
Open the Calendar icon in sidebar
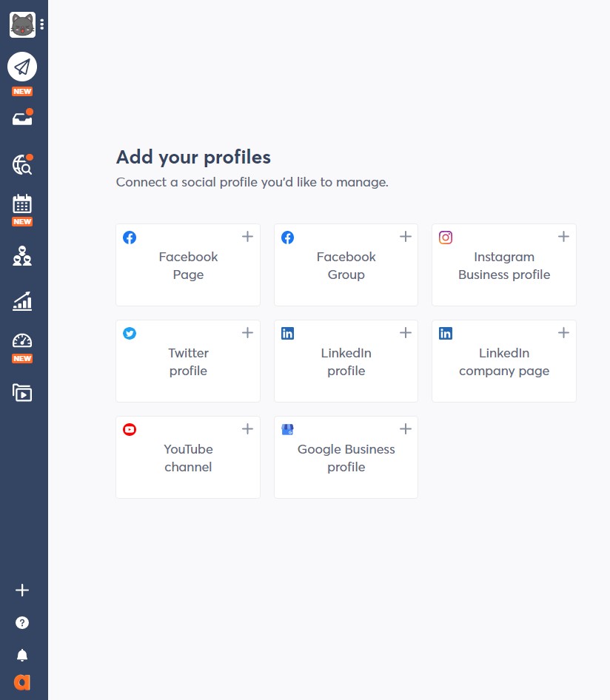pos(22,204)
